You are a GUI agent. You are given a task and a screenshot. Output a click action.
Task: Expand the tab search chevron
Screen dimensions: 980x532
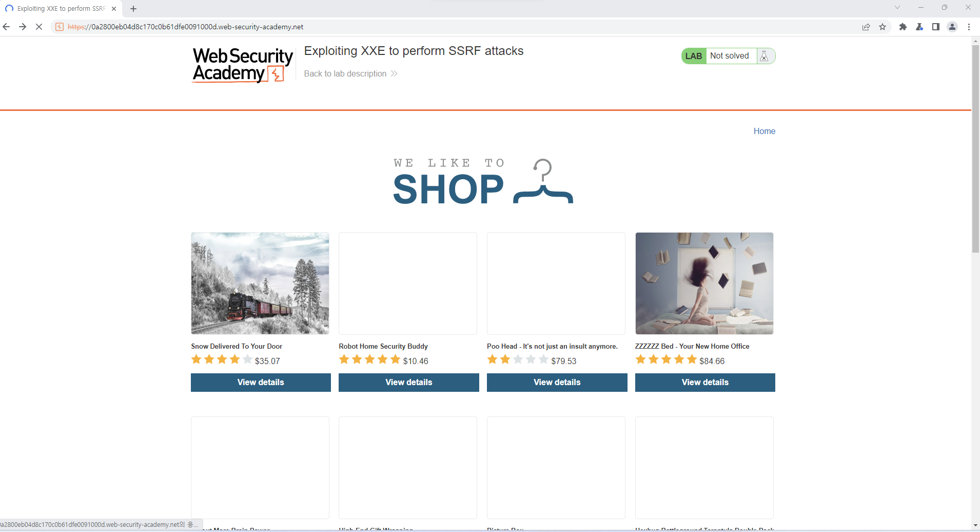click(897, 7)
